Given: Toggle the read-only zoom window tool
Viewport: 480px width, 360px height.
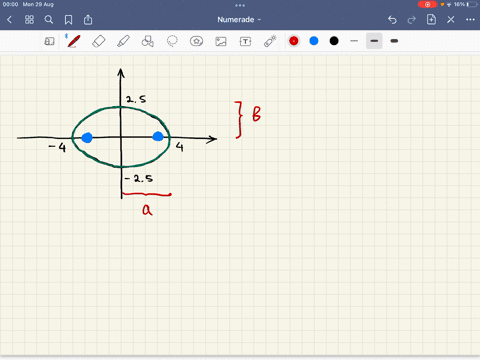Looking at the screenshot, I should click(x=49, y=41).
